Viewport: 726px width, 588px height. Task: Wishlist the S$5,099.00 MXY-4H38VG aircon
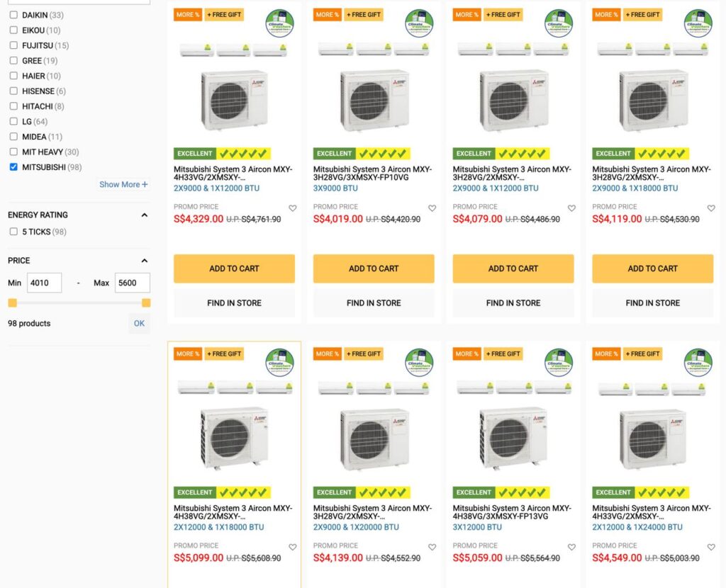(x=293, y=548)
